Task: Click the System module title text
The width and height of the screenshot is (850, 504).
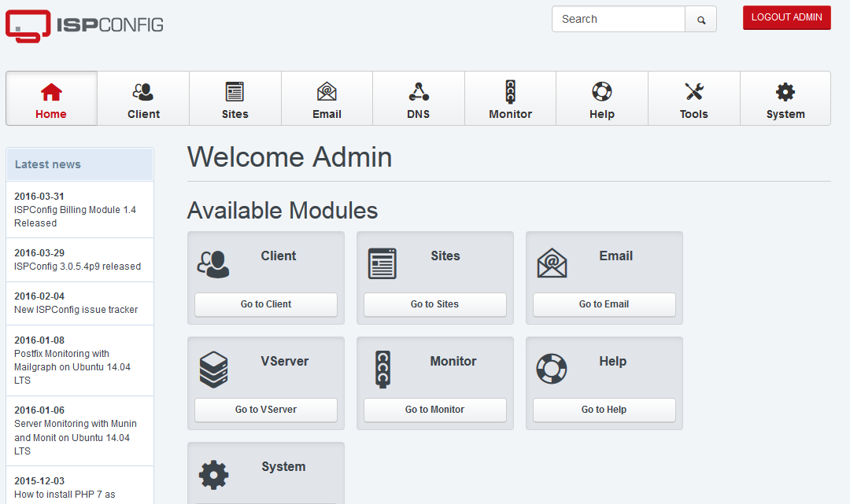Action: [283, 466]
